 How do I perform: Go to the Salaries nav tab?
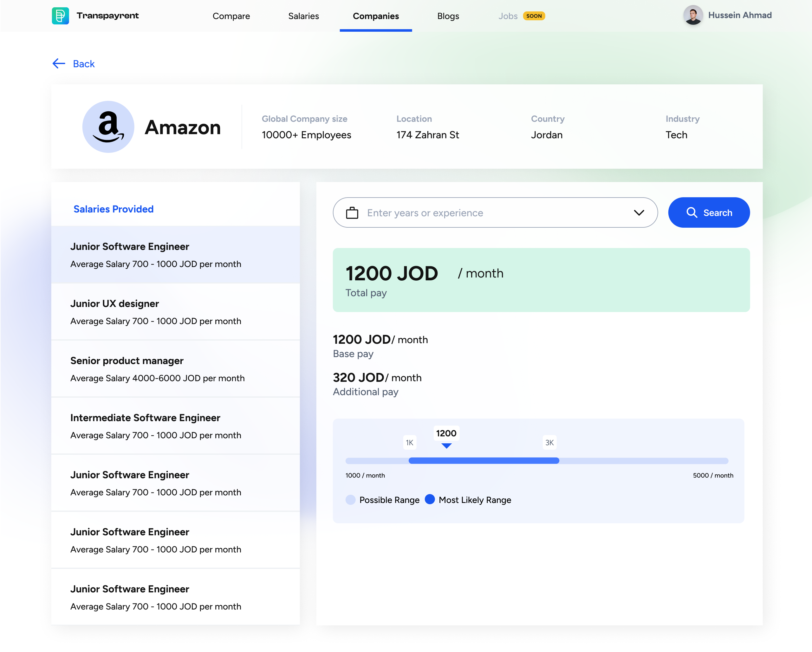click(x=303, y=16)
